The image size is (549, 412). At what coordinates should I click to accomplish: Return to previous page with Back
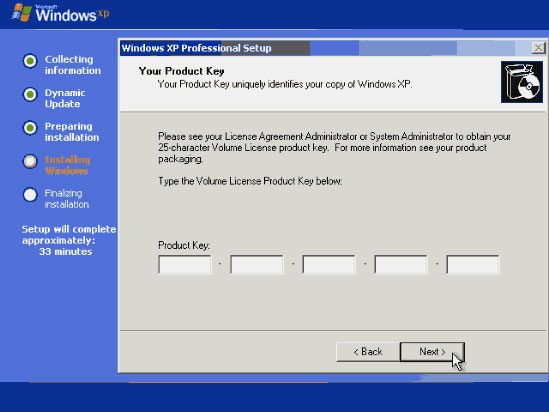point(368,352)
